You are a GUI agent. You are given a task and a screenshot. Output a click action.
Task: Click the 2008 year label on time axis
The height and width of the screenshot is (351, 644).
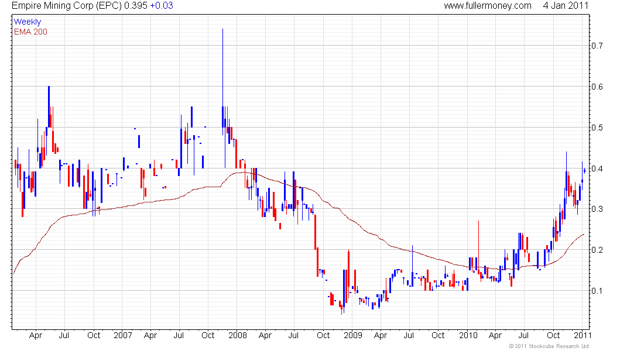click(x=238, y=335)
